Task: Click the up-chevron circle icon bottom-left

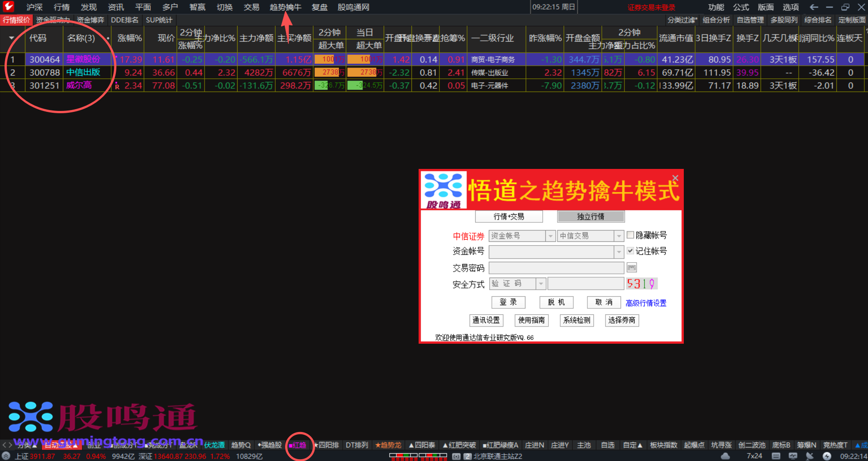Action: pos(6,456)
